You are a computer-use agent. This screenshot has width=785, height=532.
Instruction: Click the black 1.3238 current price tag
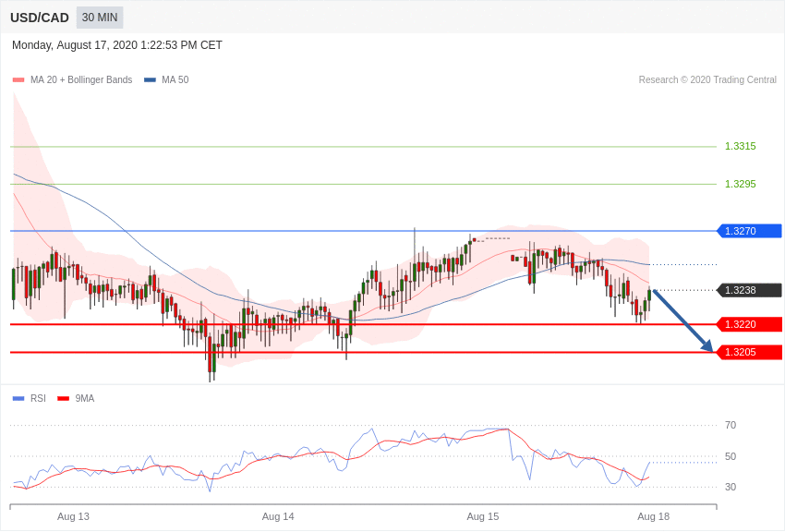(750, 290)
